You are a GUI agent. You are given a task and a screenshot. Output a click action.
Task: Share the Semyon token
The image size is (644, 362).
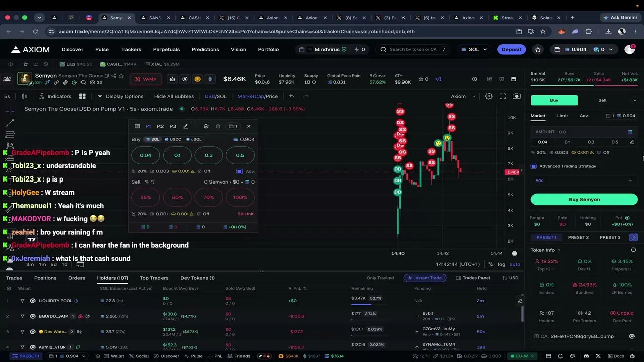click(x=114, y=76)
